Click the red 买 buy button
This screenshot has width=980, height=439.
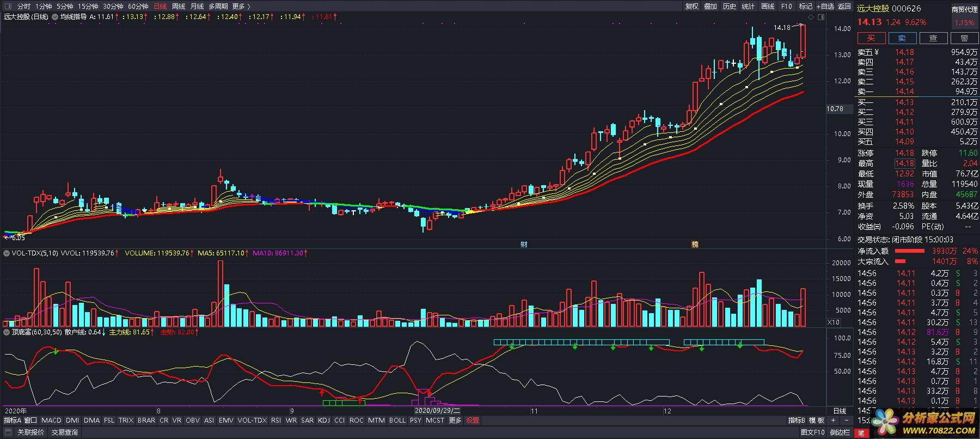(x=872, y=38)
